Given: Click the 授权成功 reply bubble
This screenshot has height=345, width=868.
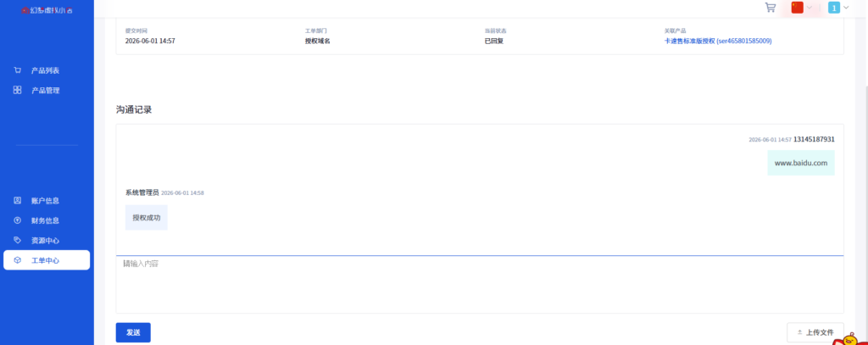Looking at the screenshot, I should click(x=147, y=218).
